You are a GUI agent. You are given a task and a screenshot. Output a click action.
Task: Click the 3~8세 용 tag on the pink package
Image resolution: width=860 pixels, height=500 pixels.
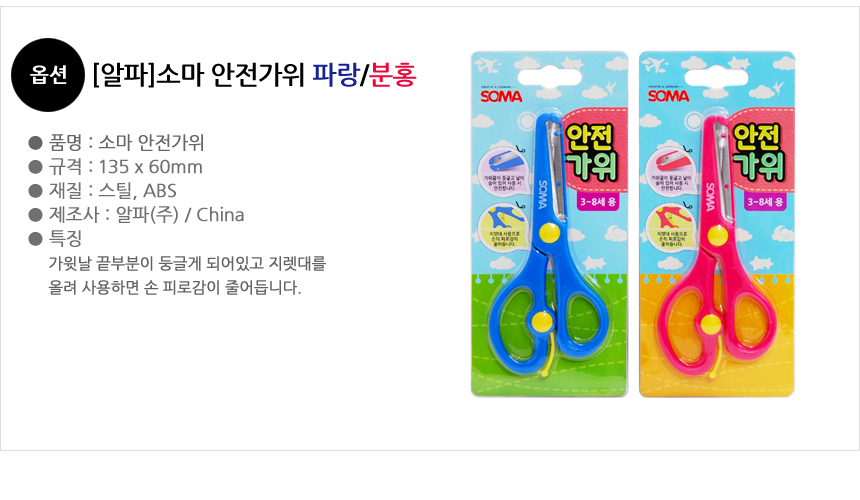click(765, 202)
